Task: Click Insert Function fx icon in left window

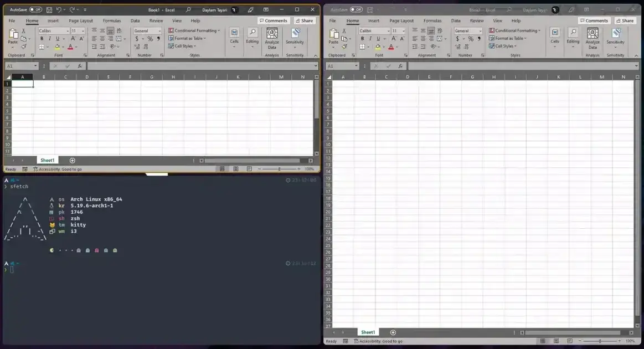Action: [80, 66]
